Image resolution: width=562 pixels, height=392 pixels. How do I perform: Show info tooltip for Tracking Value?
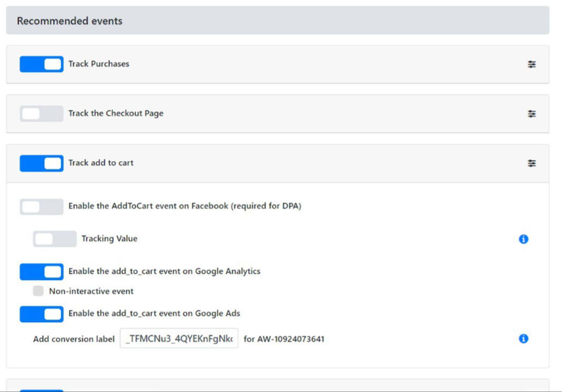point(523,239)
